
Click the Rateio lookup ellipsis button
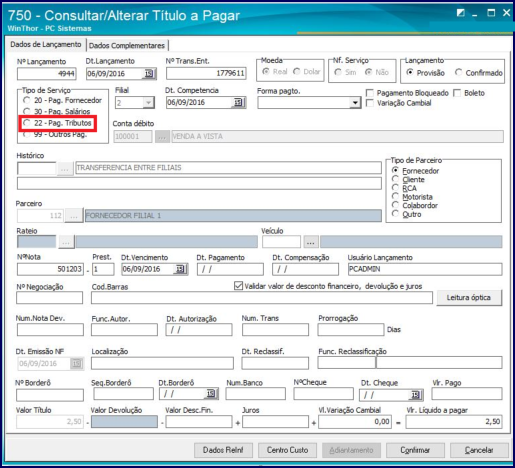(66, 242)
